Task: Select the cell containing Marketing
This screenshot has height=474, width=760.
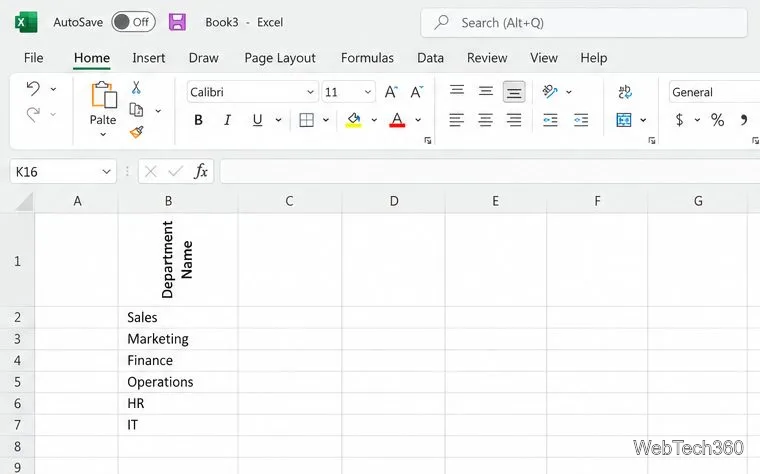Action: click(x=178, y=339)
